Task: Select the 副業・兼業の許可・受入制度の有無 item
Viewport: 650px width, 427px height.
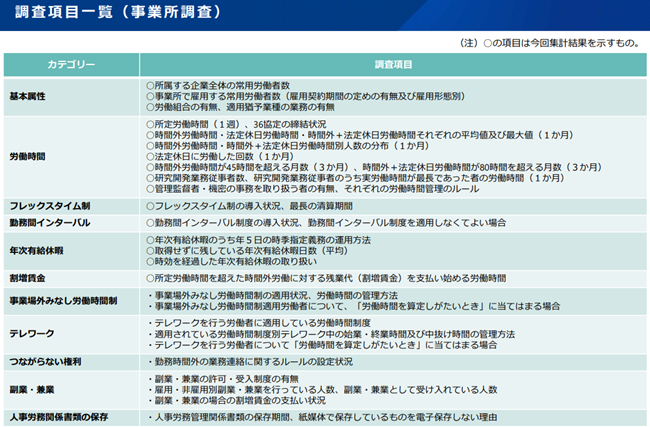Action: coord(223,377)
